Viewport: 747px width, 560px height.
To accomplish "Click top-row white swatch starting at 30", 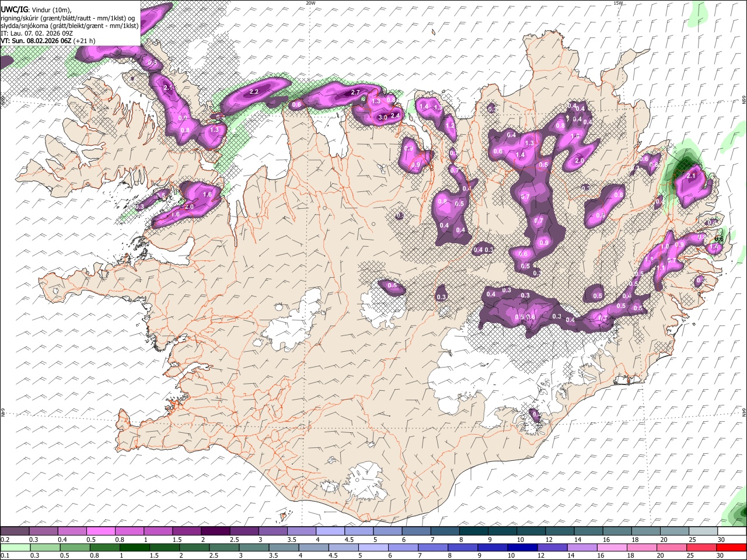I will pyautogui.click(x=732, y=531).
